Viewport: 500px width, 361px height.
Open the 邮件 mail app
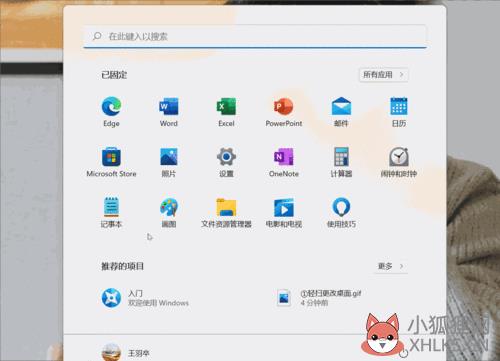click(341, 112)
